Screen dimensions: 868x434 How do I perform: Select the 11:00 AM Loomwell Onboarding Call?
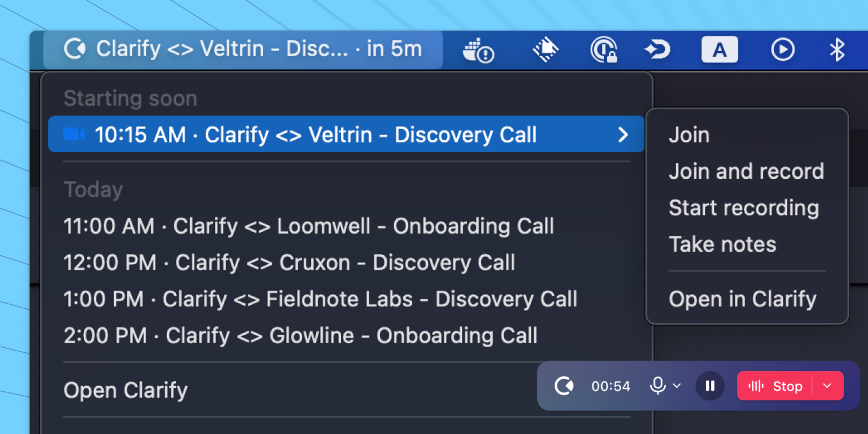tap(309, 226)
